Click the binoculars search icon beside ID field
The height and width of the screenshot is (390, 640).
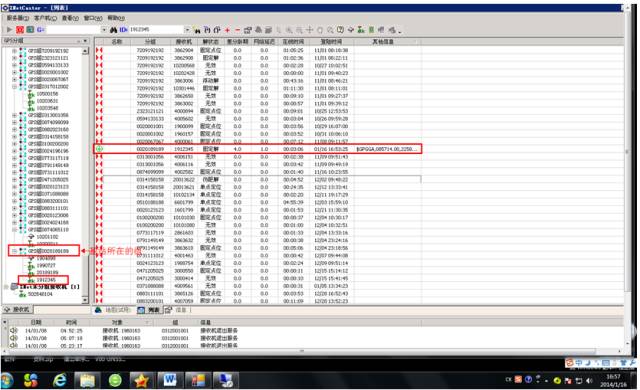(x=114, y=30)
